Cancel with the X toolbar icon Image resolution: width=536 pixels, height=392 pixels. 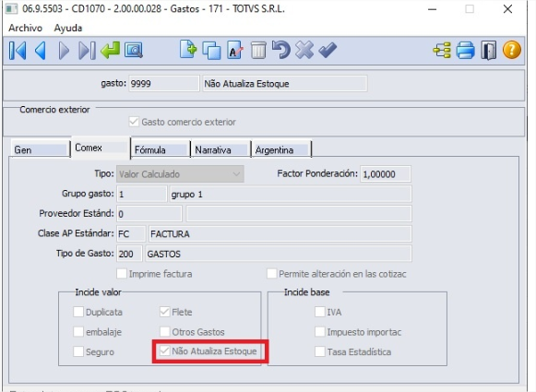pos(304,50)
